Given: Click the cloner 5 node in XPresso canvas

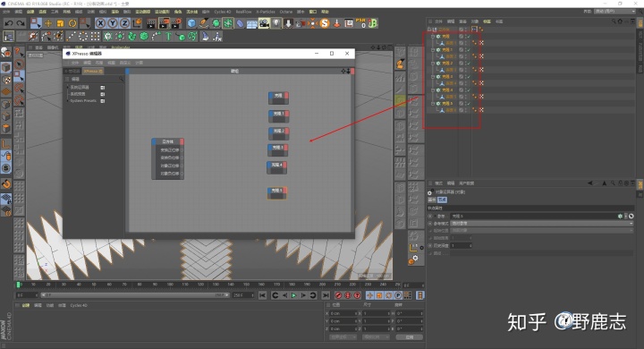Looking at the screenshot, I should pyautogui.click(x=277, y=192).
